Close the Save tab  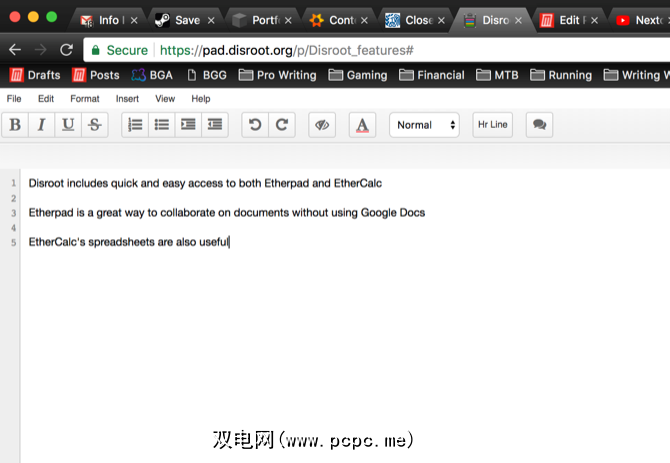tap(211, 20)
